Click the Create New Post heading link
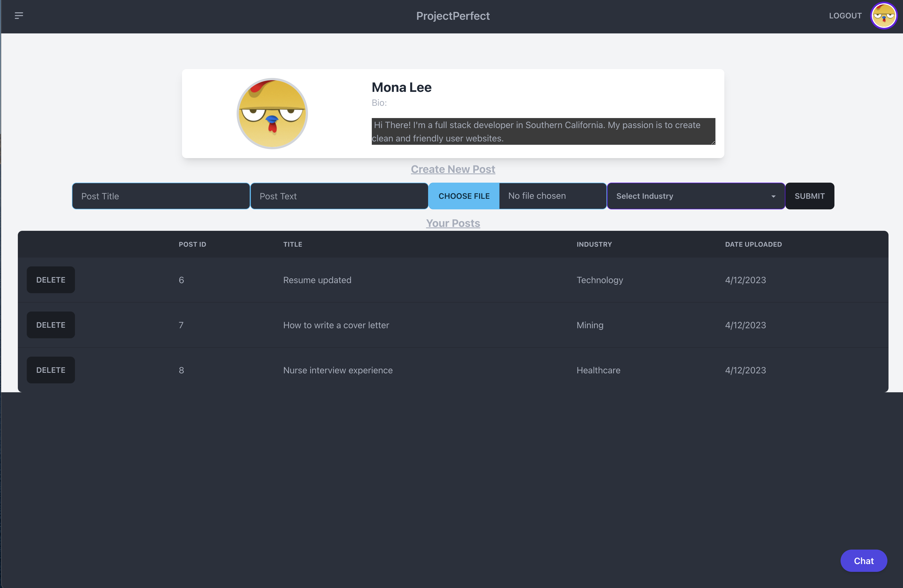903x588 pixels. pos(453,169)
